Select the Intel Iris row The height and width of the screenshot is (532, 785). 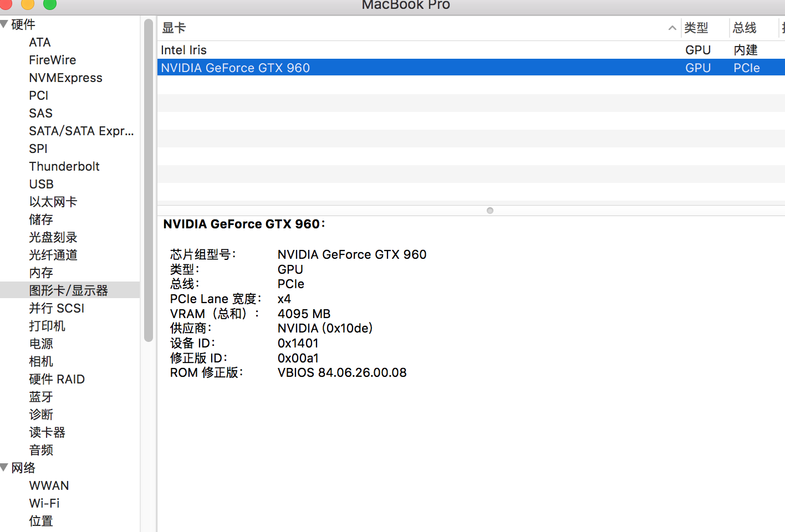click(x=471, y=50)
